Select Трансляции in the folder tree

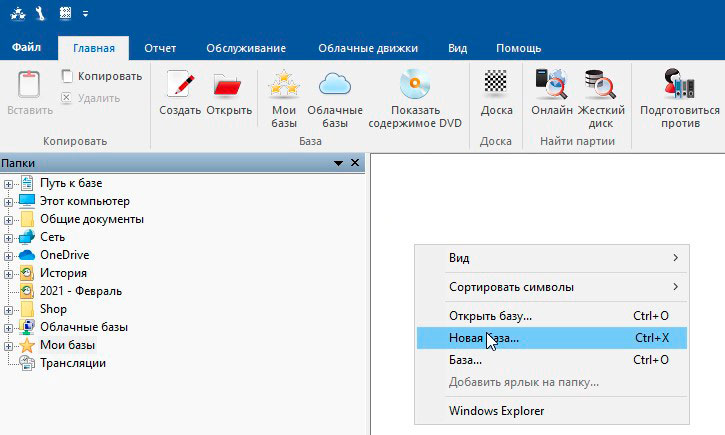[x=73, y=363]
